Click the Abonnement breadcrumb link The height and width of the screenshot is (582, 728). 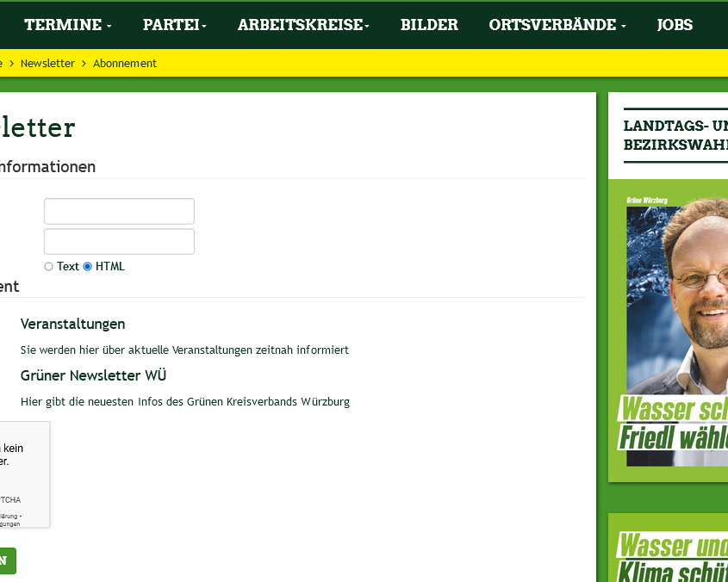124,63
